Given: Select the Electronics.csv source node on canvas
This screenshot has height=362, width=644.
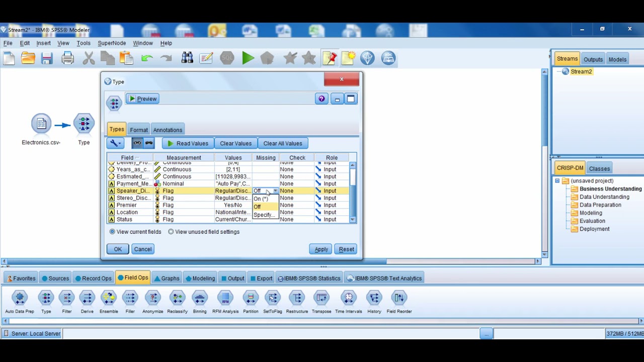Looking at the screenshot, I should point(41,124).
